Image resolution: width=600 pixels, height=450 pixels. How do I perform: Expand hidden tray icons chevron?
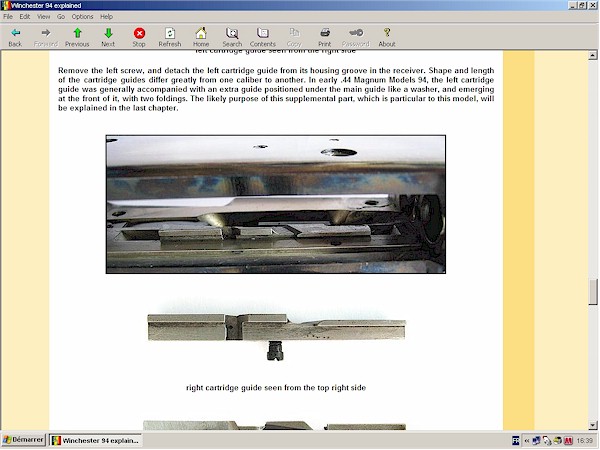(527, 441)
